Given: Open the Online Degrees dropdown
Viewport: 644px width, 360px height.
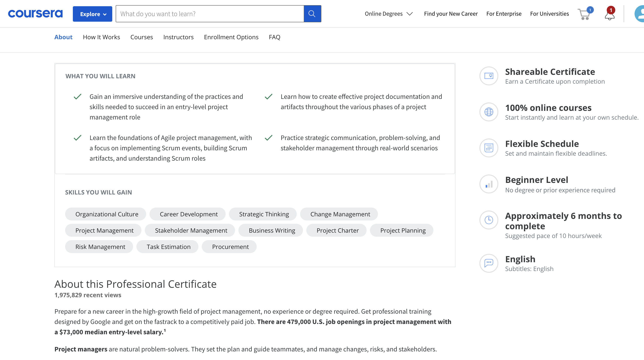Looking at the screenshot, I should point(388,14).
